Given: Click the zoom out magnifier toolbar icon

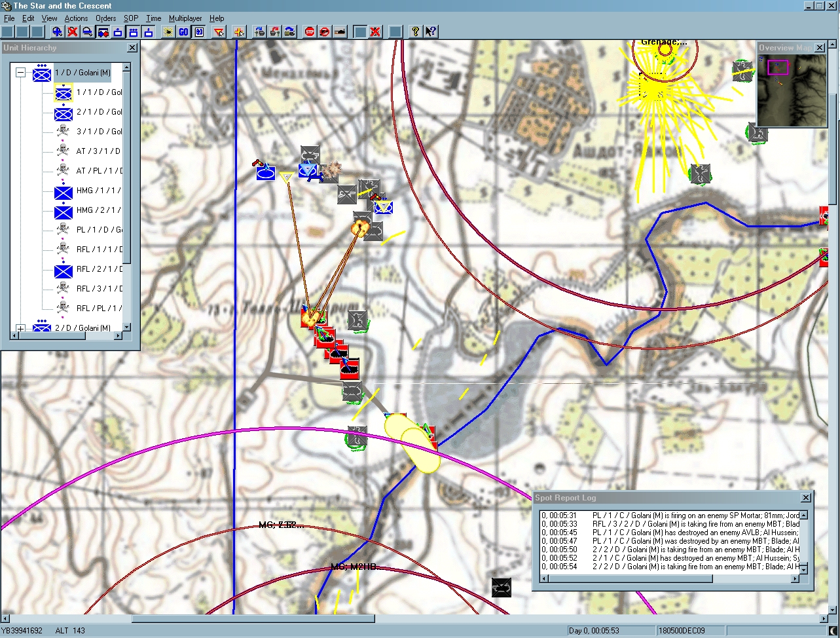Looking at the screenshot, I should (87, 31).
